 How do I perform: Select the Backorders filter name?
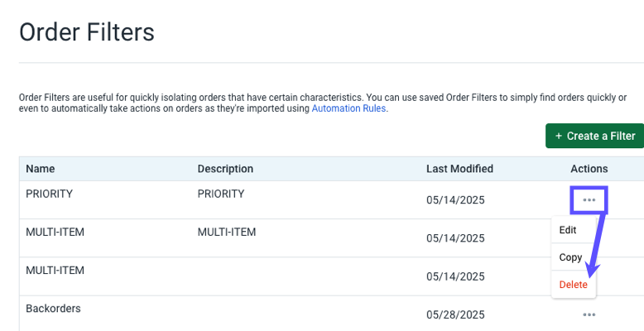click(54, 309)
